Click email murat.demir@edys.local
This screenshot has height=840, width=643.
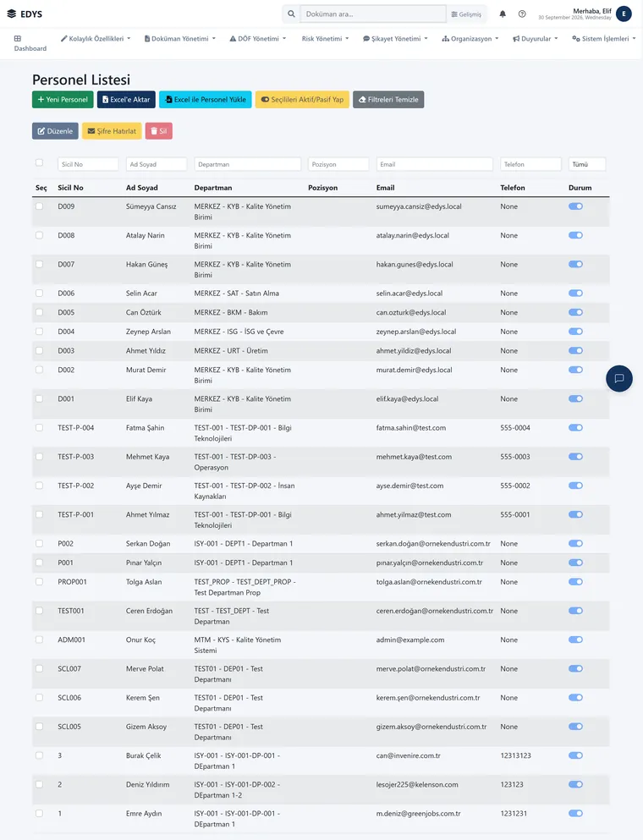[x=415, y=370]
